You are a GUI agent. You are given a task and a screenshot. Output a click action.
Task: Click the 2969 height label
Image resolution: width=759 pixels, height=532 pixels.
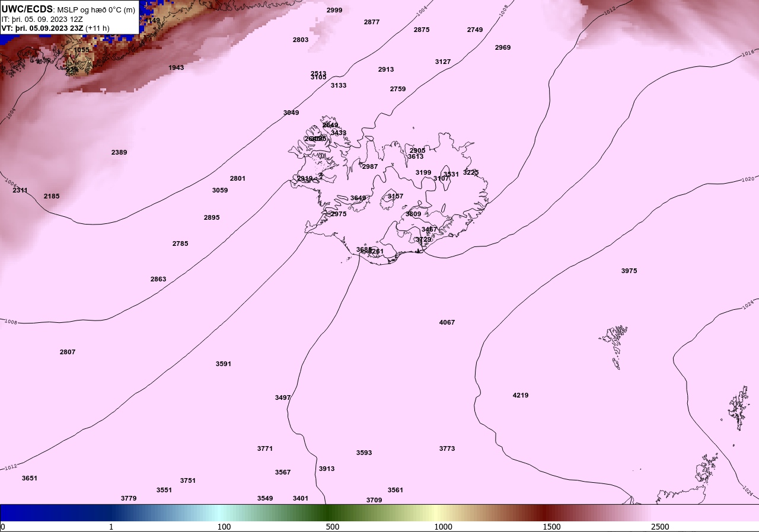[503, 47]
